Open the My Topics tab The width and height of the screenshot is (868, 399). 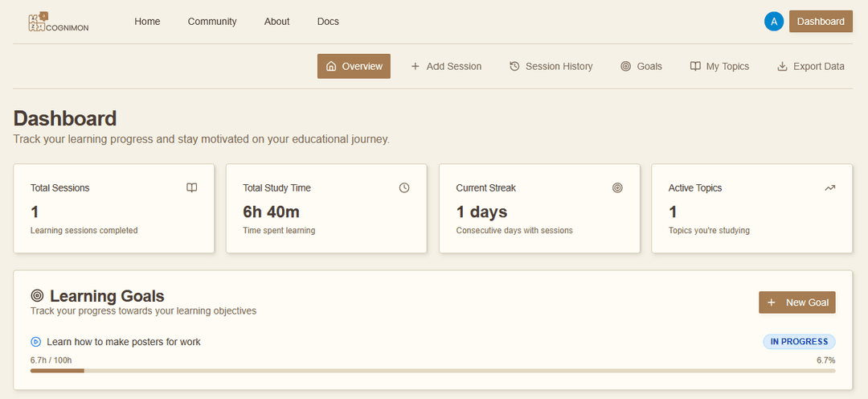[x=719, y=66]
